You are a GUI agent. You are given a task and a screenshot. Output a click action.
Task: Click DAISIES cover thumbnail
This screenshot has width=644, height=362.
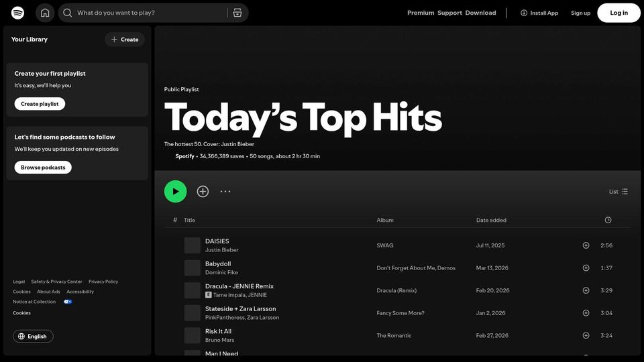193,245
